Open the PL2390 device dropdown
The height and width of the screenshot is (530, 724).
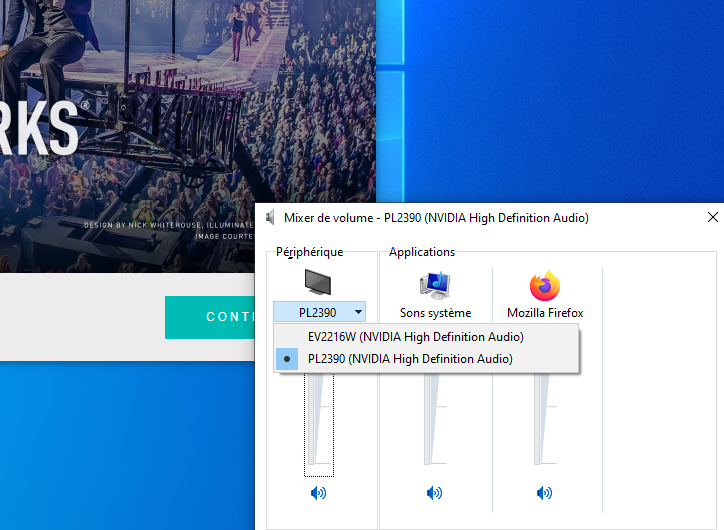click(320, 312)
